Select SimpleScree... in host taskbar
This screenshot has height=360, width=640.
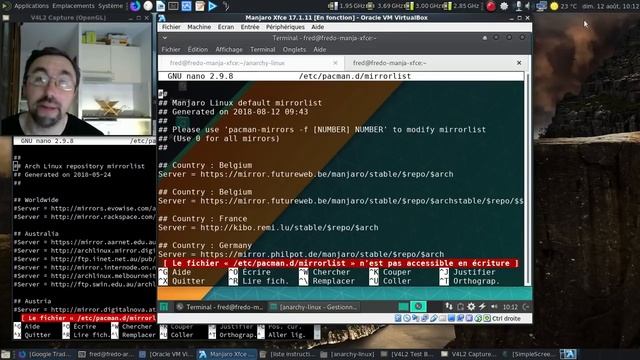[529, 354]
